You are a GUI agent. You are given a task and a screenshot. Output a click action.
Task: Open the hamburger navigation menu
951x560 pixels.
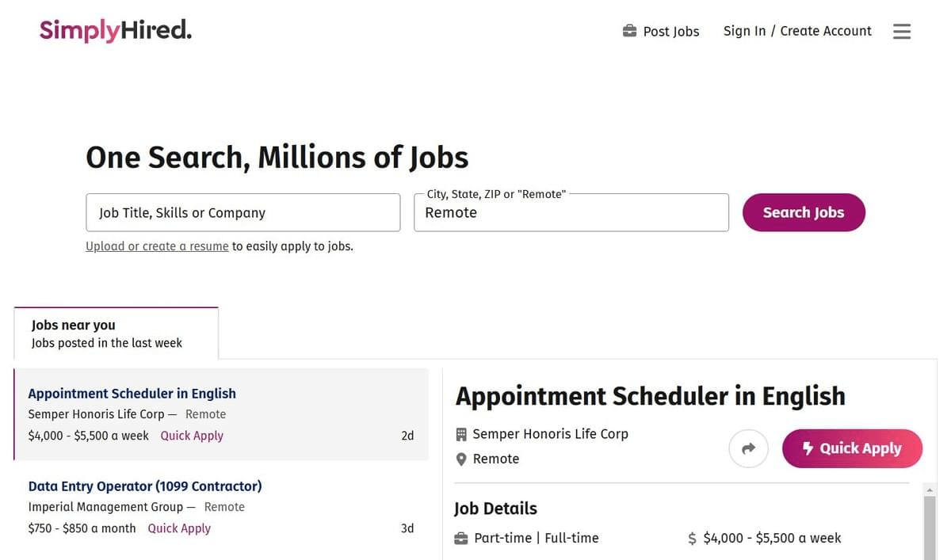tap(902, 31)
